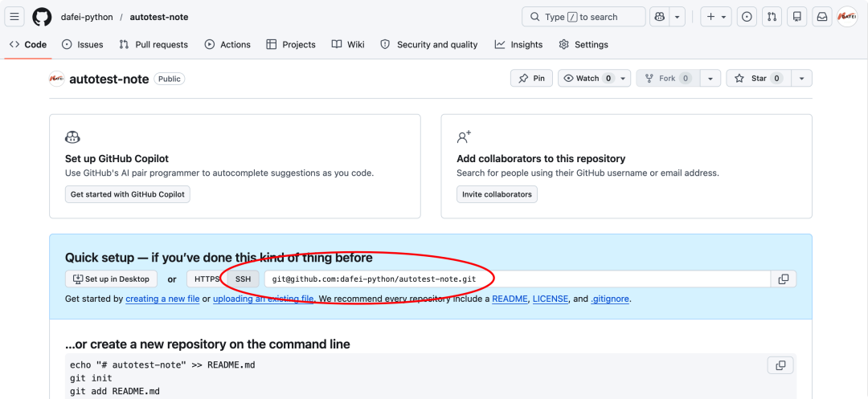Switch to the Actions tab
Screen dimensions: 868x399
227,45
